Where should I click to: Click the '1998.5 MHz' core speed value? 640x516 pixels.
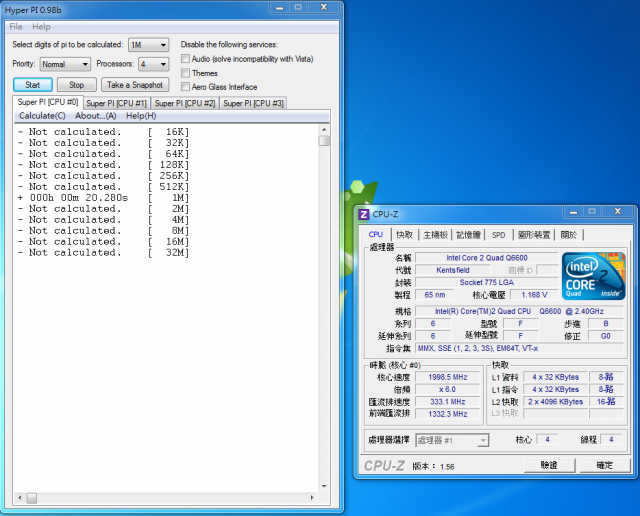tap(448, 377)
